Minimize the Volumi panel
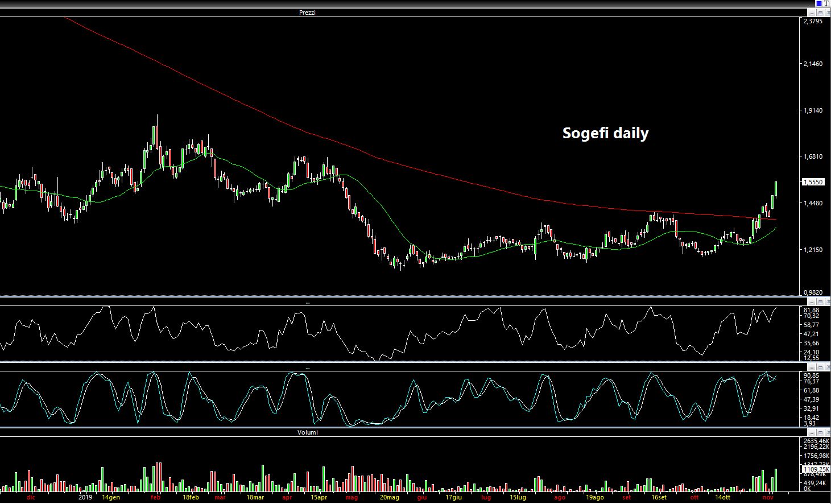 point(812,432)
